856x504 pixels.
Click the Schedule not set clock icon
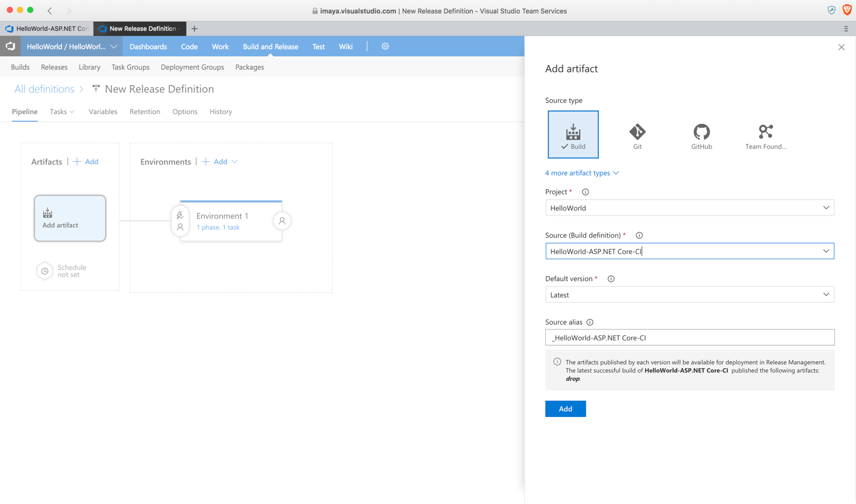[x=44, y=271]
